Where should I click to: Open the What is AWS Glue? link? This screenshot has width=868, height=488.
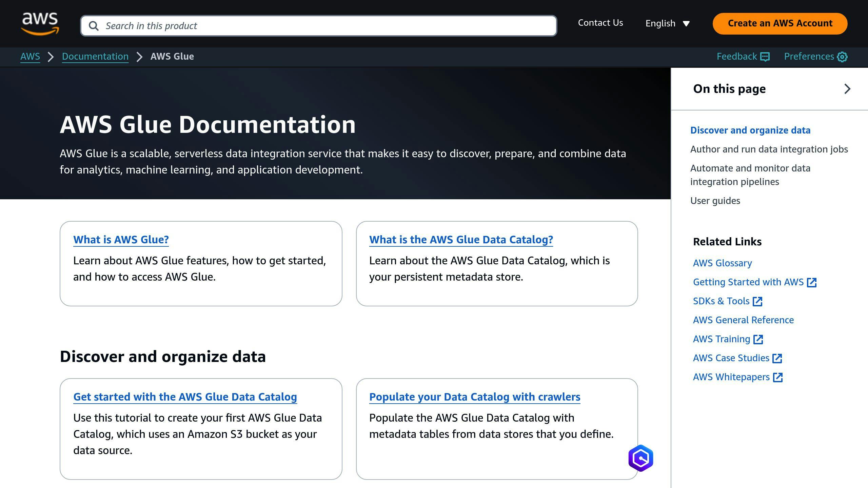tap(121, 240)
